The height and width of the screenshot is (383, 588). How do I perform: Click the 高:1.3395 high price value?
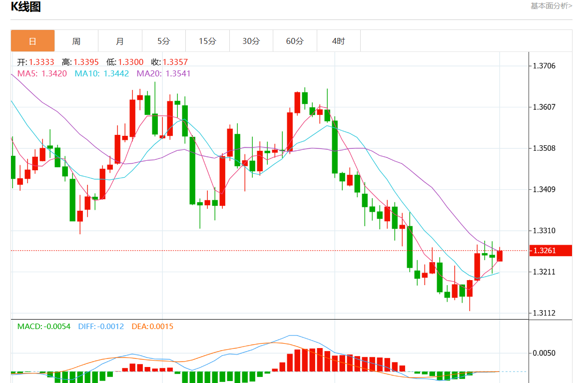click(x=80, y=62)
